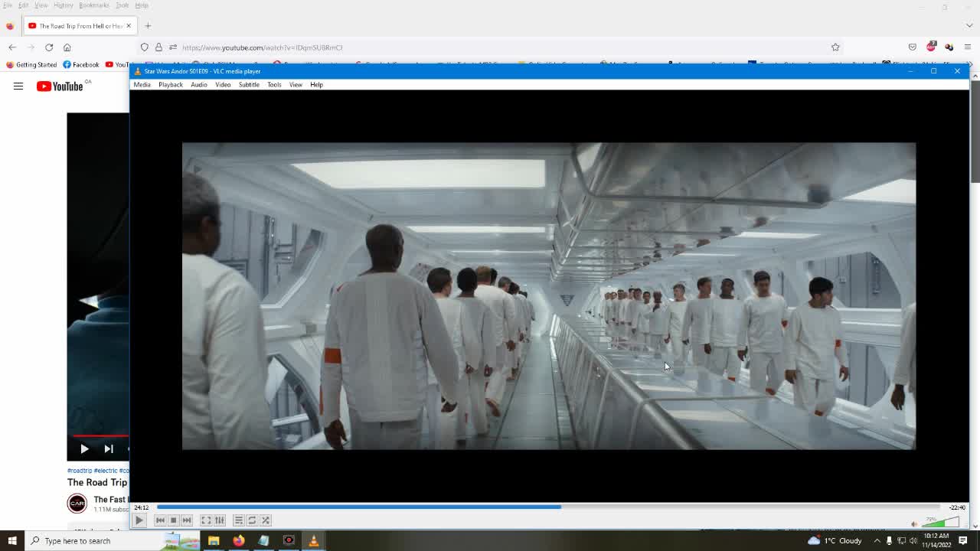Go to Firefox home page
980x551 pixels.
[x=67, y=47]
